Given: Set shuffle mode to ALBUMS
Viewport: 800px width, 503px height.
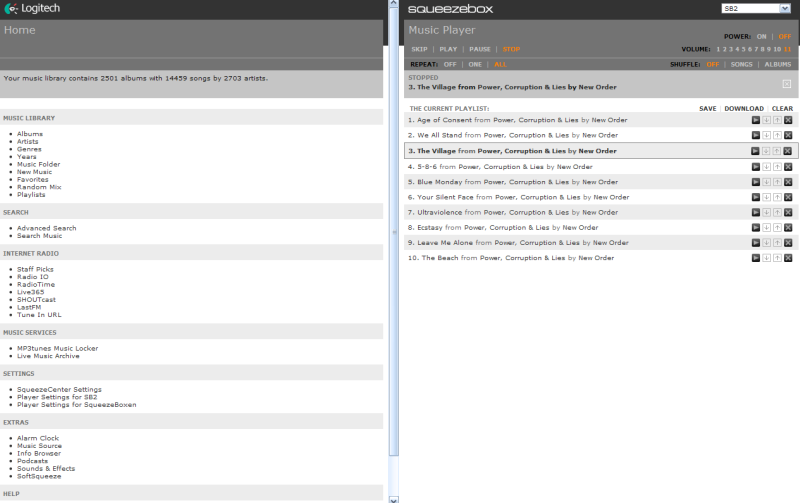Looking at the screenshot, I should click(x=778, y=64).
